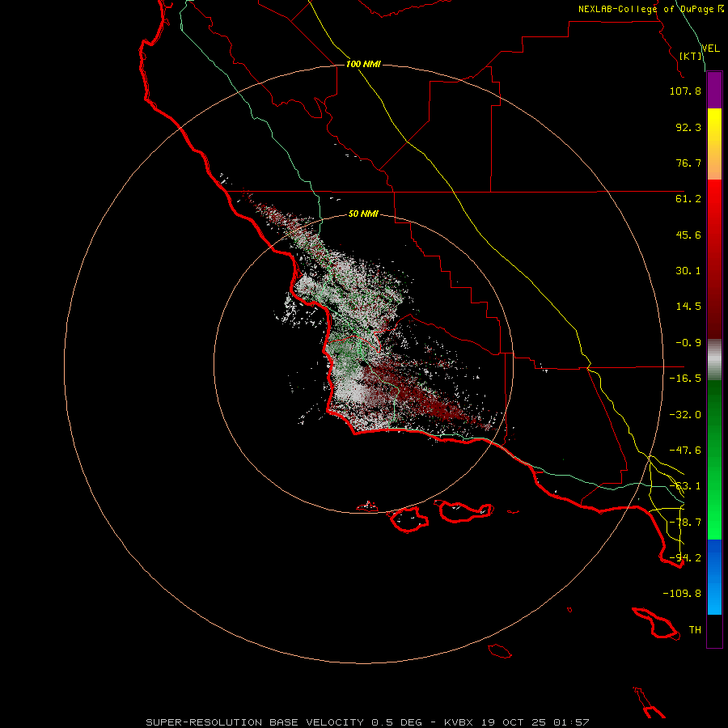
Task: Click the [KT] units label
Action: [691, 56]
